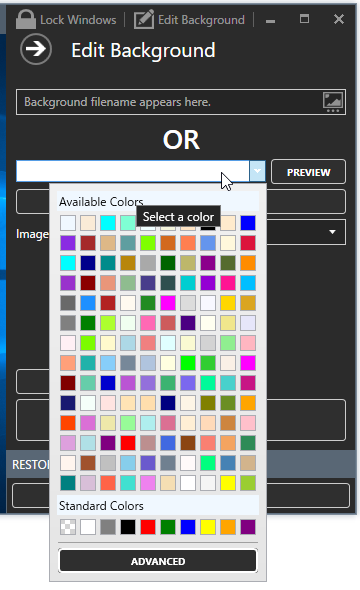Viewport: 360px width, 590px height.
Task: Choose gray swatch in Standard Colors row
Action: pos(108,527)
